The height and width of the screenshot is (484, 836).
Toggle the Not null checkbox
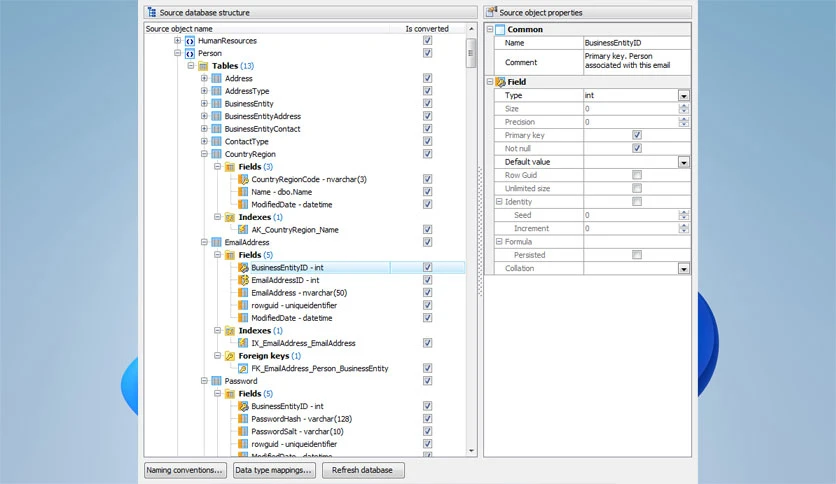[x=637, y=149]
